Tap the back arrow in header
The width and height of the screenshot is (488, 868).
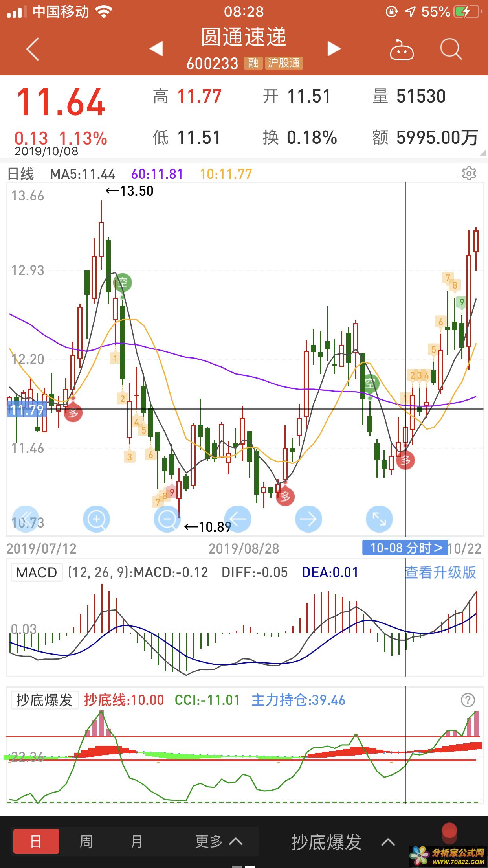pos(33,49)
